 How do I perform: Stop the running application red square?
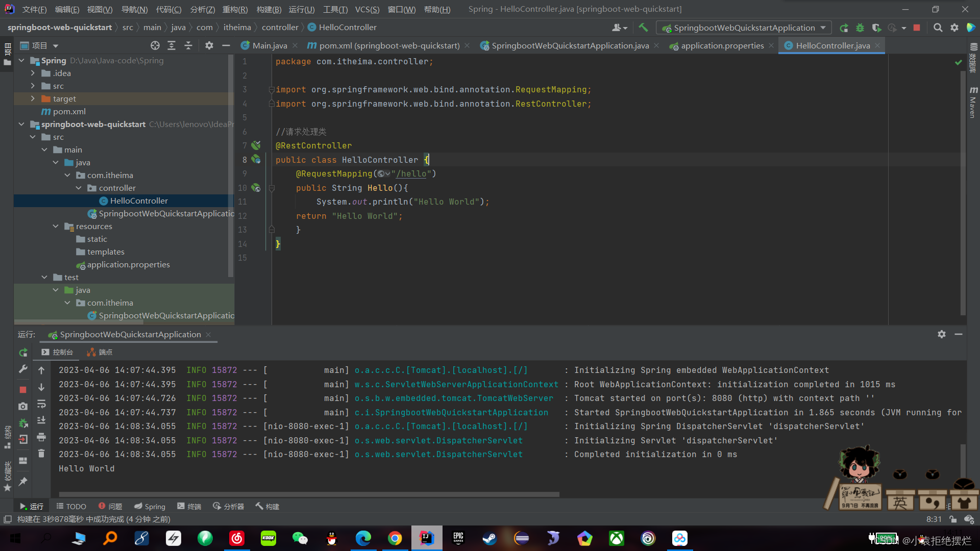coord(917,28)
